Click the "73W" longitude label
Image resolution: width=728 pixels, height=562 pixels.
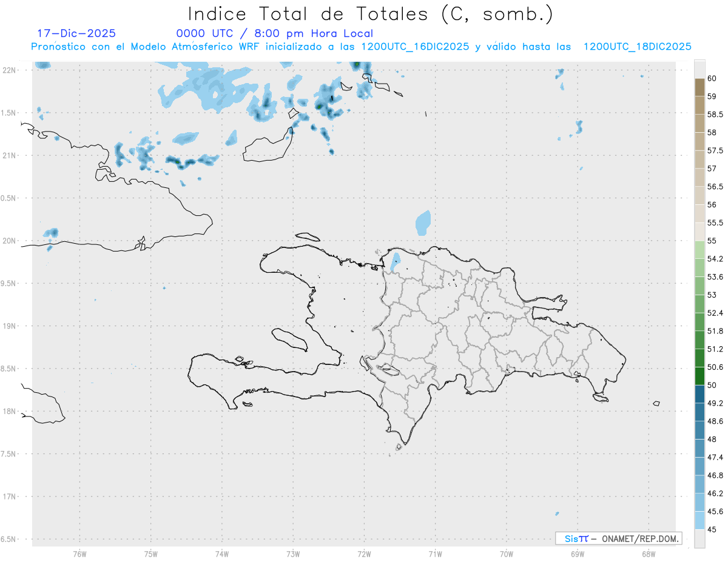pyautogui.click(x=293, y=553)
